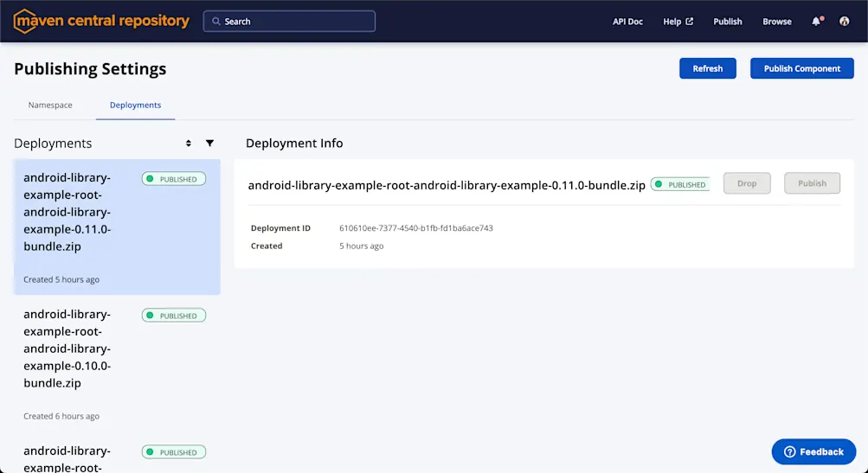Image resolution: width=868 pixels, height=473 pixels.
Task: Select the 0.10.0 bundle deployment in list
Action: (x=117, y=363)
